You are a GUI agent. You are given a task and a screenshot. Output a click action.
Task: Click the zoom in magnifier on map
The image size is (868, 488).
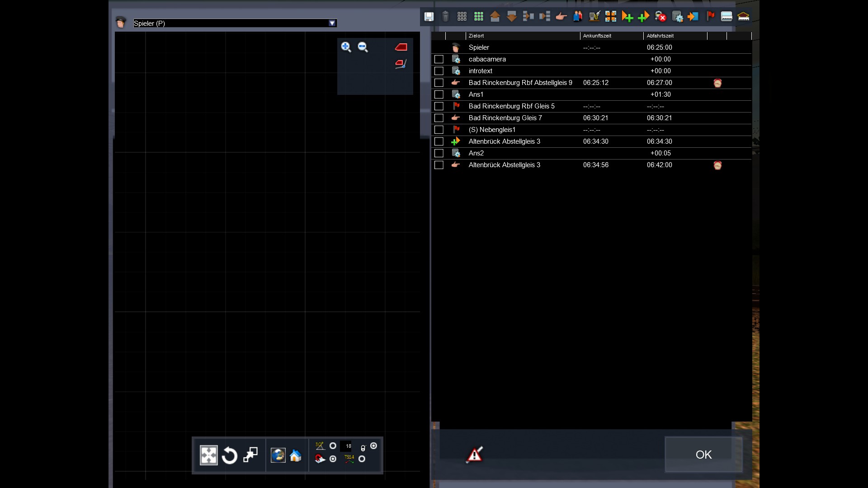(x=346, y=47)
